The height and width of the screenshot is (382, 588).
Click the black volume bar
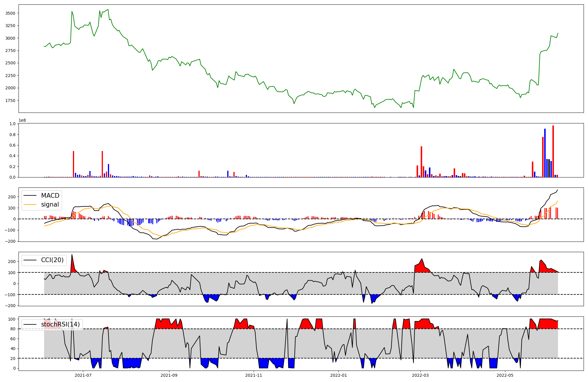point(549,168)
